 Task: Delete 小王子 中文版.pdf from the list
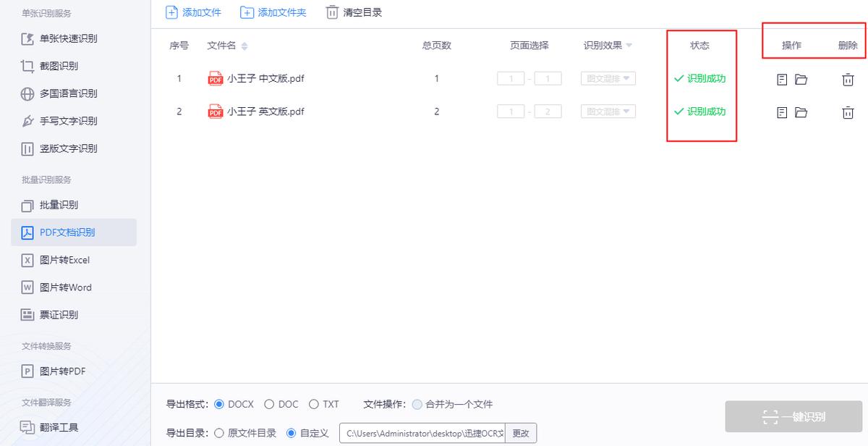pyautogui.click(x=848, y=80)
